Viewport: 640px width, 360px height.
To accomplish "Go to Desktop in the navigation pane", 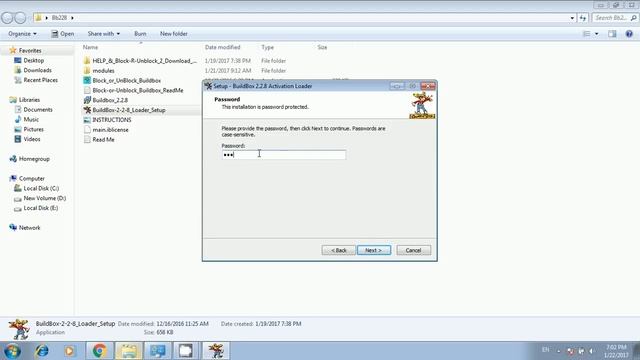I will 29,60.
